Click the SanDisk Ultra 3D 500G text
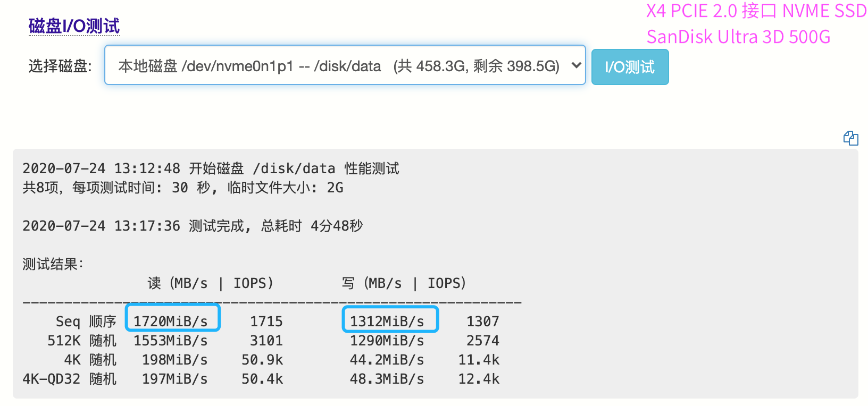This screenshot has height=406, width=868. (x=738, y=37)
